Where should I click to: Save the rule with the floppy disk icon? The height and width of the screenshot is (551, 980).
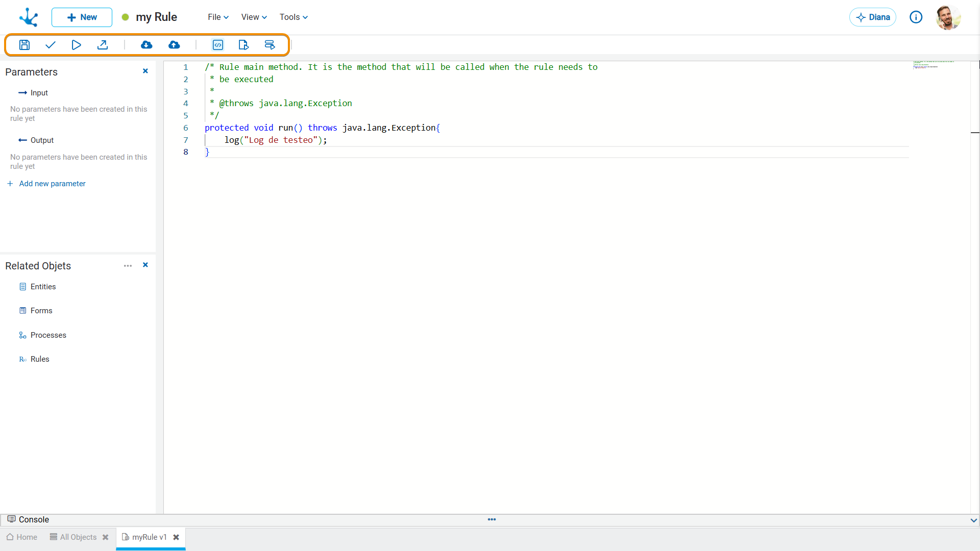(x=24, y=45)
